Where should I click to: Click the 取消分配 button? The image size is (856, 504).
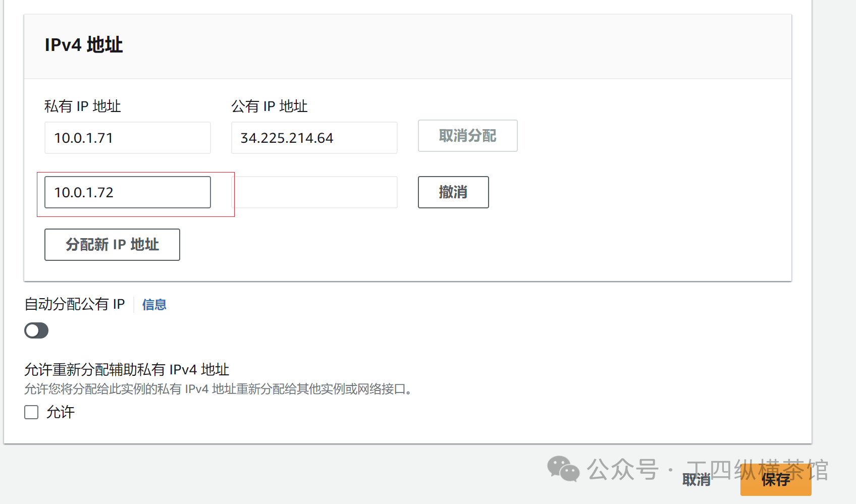point(467,136)
